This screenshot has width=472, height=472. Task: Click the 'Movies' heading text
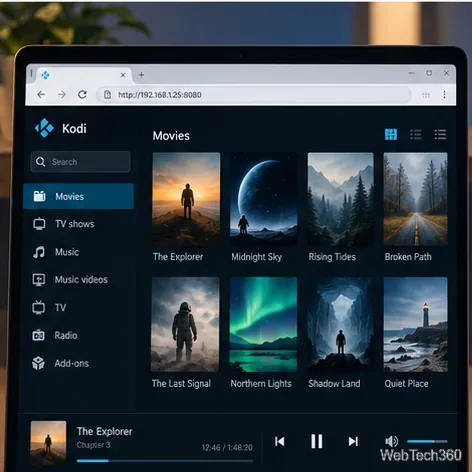point(171,136)
